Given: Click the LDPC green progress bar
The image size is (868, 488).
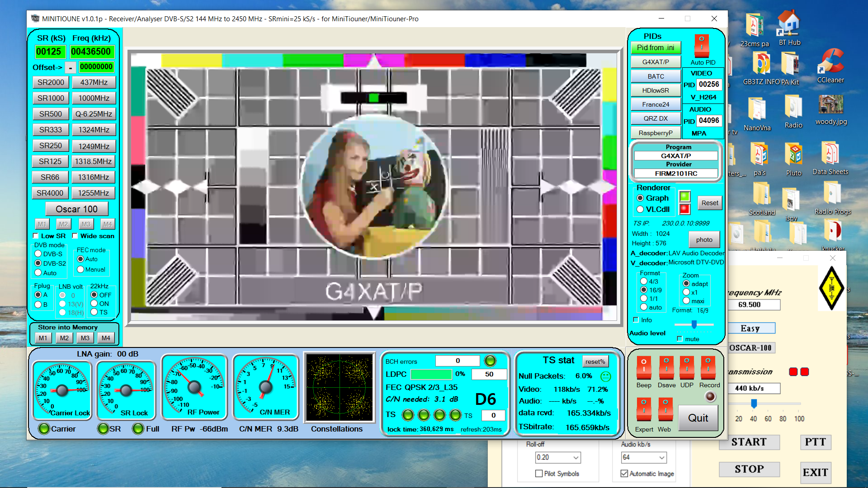Looking at the screenshot, I should 431,374.
